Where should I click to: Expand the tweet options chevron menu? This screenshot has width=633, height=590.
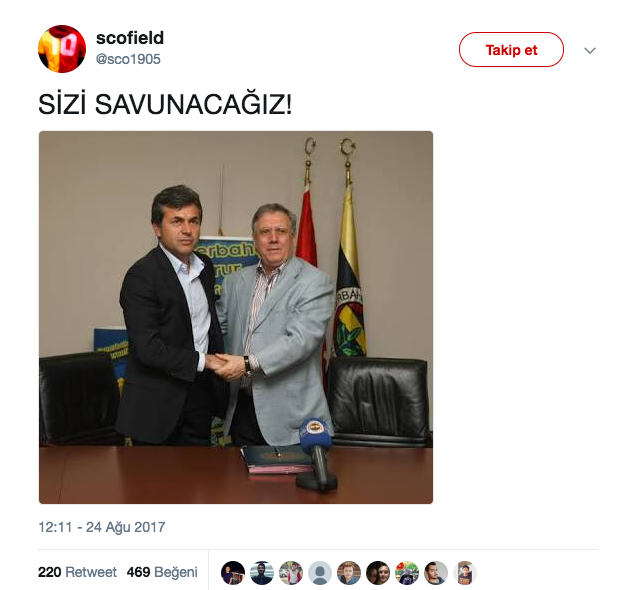pyautogui.click(x=590, y=50)
